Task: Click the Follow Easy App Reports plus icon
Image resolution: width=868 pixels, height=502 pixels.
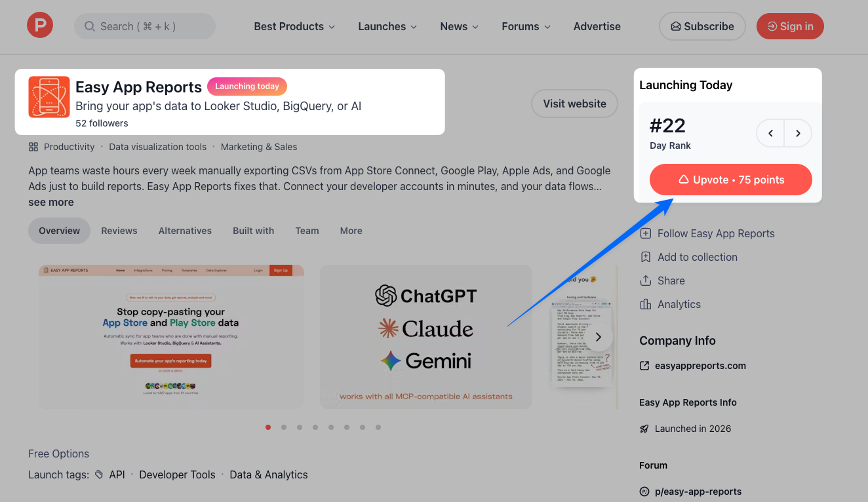Action: pos(646,233)
